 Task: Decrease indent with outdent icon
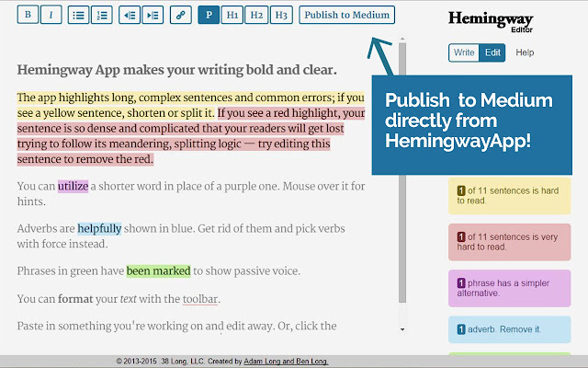coord(130,15)
